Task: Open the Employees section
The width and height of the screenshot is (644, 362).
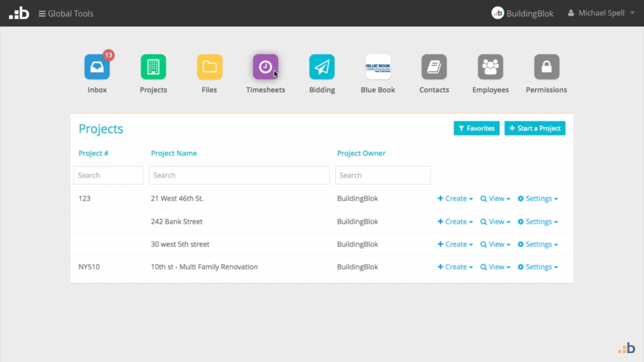Action: click(x=490, y=67)
